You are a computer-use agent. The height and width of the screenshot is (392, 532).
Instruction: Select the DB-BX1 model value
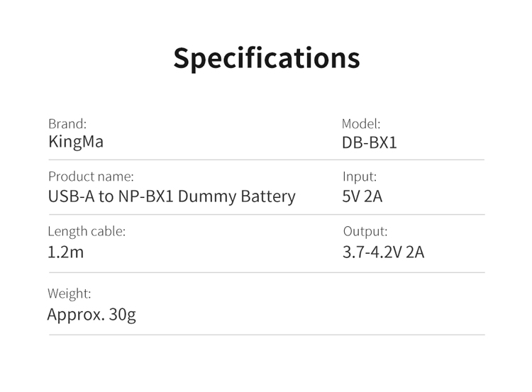pyautogui.click(x=369, y=142)
